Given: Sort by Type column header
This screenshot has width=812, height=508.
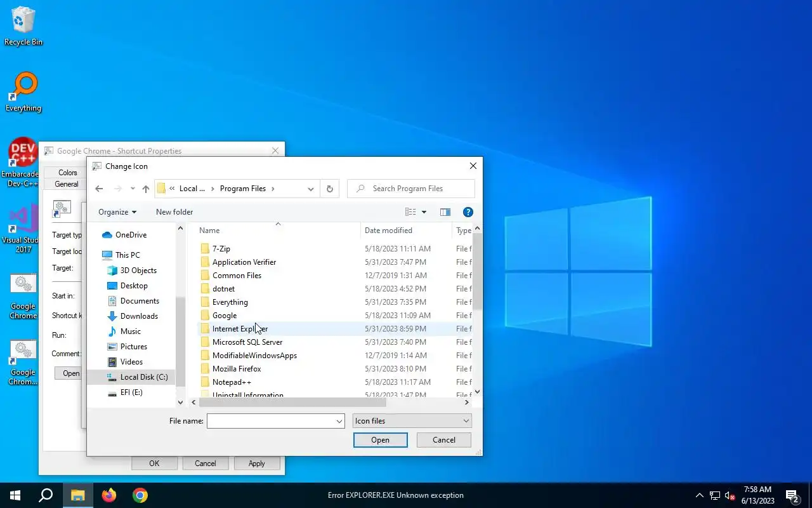Looking at the screenshot, I should pyautogui.click(x=463, y=231).
